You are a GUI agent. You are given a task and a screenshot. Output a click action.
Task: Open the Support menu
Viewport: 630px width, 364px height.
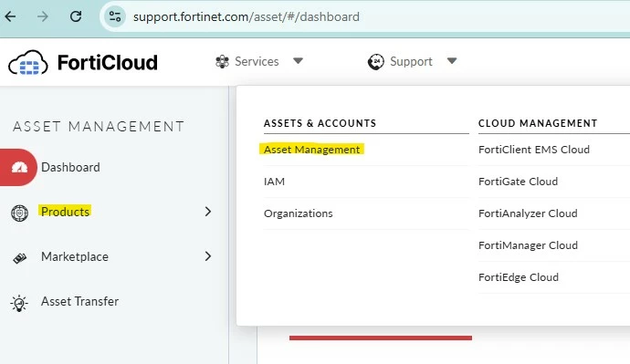click(411, 61)
